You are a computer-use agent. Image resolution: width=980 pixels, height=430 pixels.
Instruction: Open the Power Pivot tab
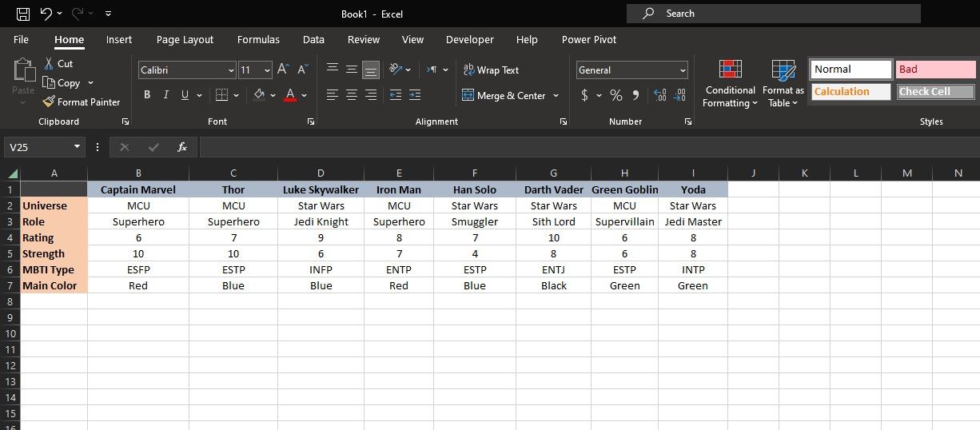click(x=588, y=39)
